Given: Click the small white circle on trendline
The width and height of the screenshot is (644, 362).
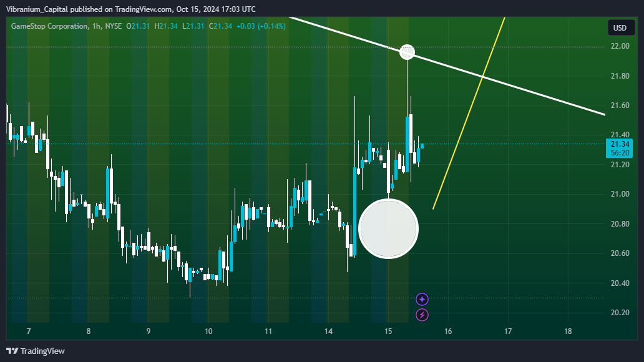Looking at the screenshot, I should tap(407, 52).
